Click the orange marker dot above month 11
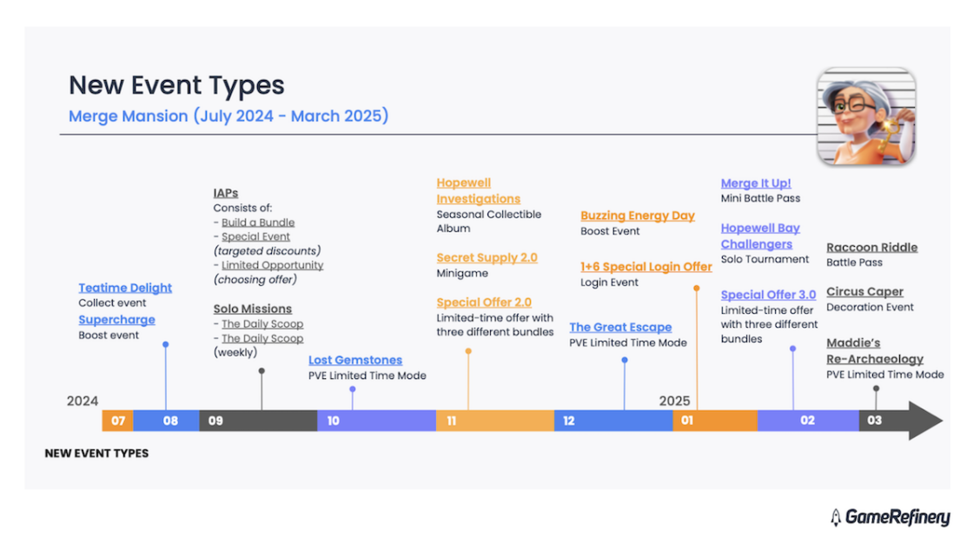The height and width of the screenshot is (545, 980). click(468, 351)
